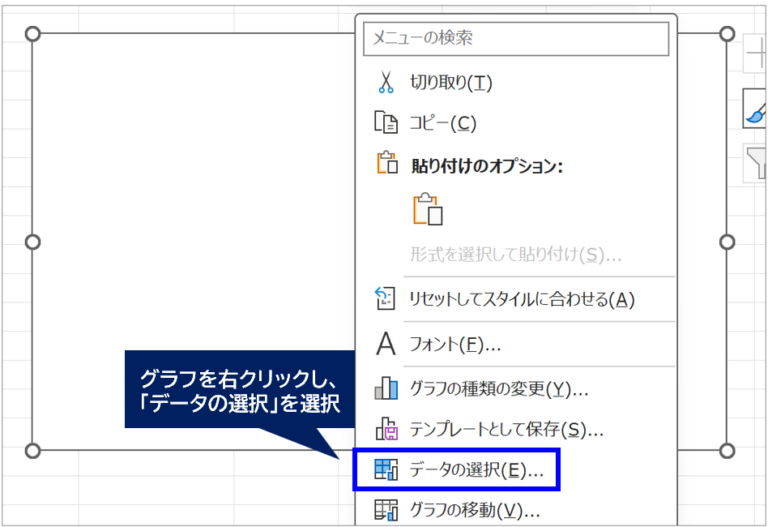
Task: Click 形式を選択して貼り付け(S)... entry
Action: click(515, 254)
